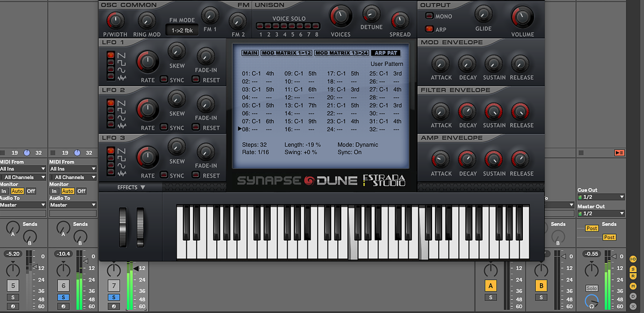
Task: Expand the EFFECTS section of Dune
Action: pyautogui.click(x=131, y=187)
